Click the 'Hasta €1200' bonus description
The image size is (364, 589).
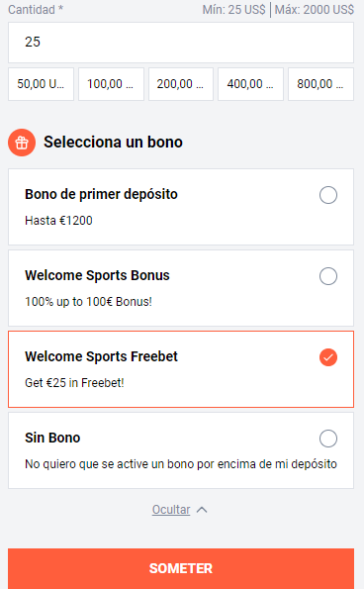click(x=58, y=221)
